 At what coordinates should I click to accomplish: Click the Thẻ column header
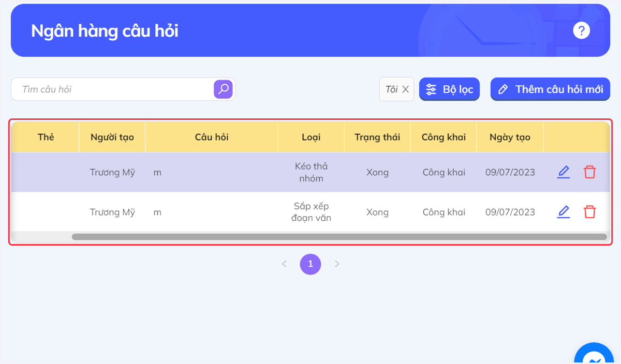46,137
